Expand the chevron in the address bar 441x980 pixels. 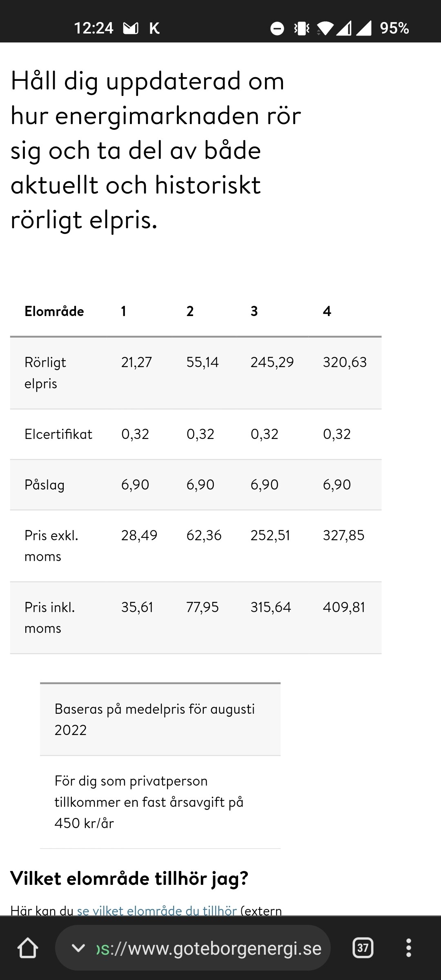pos(78,947)
